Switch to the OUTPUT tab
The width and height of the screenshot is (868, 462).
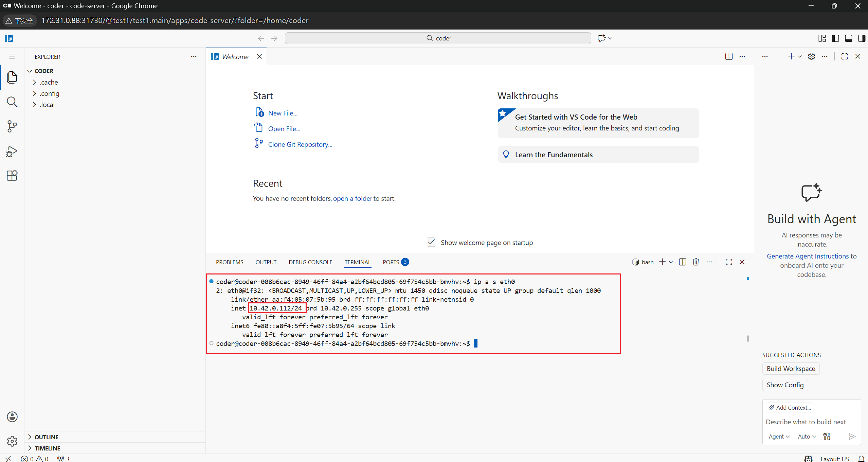[x=266, y=262]
